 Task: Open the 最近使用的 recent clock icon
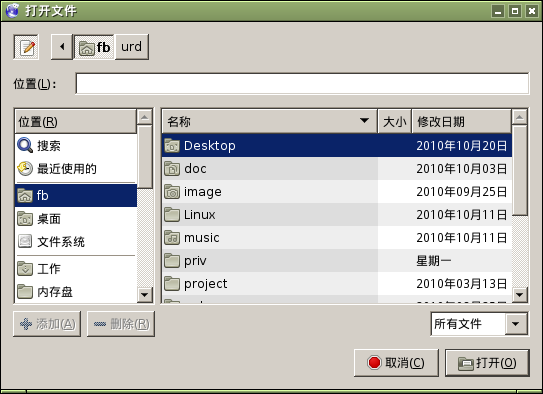25,169
